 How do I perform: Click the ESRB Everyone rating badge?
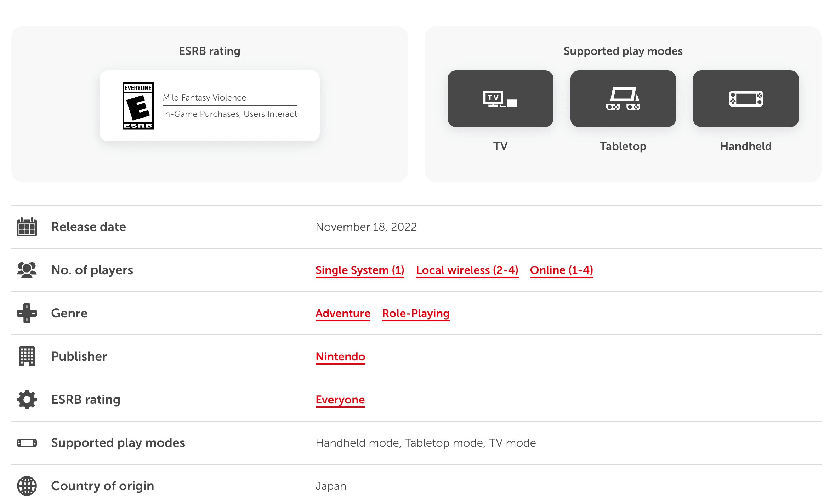[x=138, y=106]
